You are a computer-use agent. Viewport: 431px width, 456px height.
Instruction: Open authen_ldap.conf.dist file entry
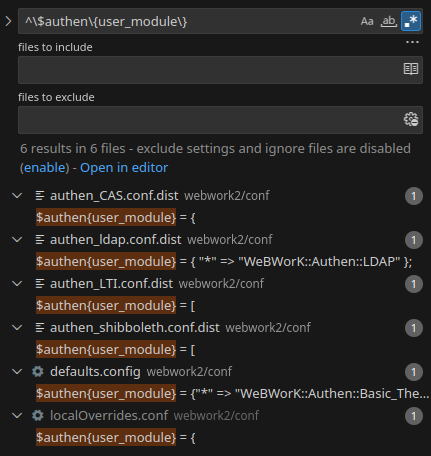point(116,240)
